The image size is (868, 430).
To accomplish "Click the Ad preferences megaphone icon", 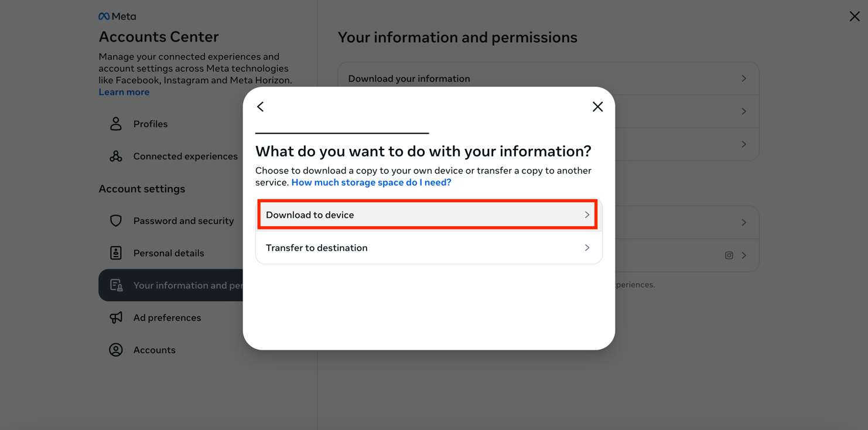I will (x=116, y=318).
